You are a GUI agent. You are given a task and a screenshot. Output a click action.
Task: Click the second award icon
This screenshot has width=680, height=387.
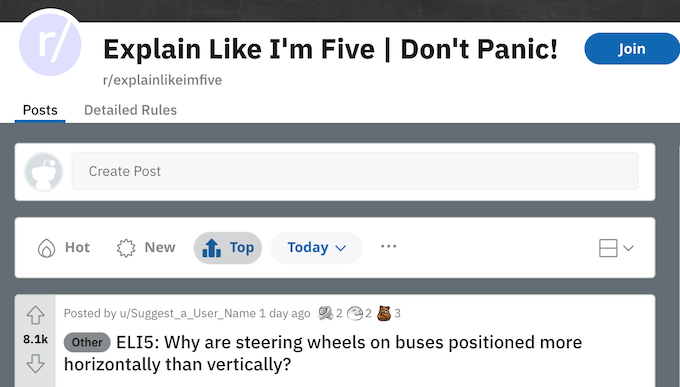(355, 313)
